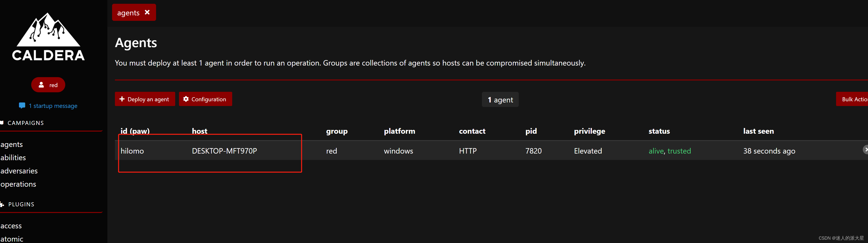Open the red user button
This screenshot has width=868, height=243.
48,85
